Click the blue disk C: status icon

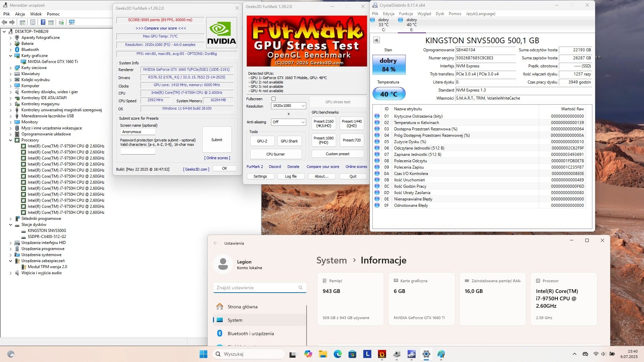372,20
